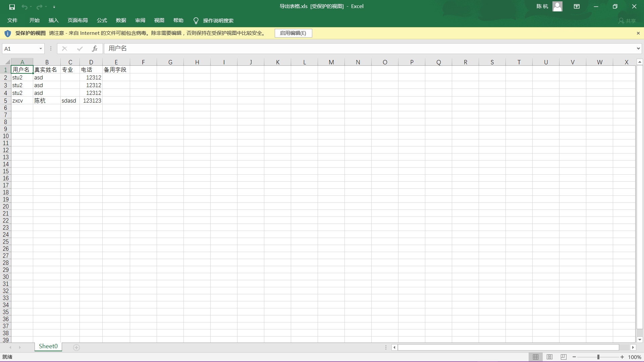This screenshot has height=362, width=644.
Task: Click the zoom in plus icon
Action: click(x=622, y=357)
